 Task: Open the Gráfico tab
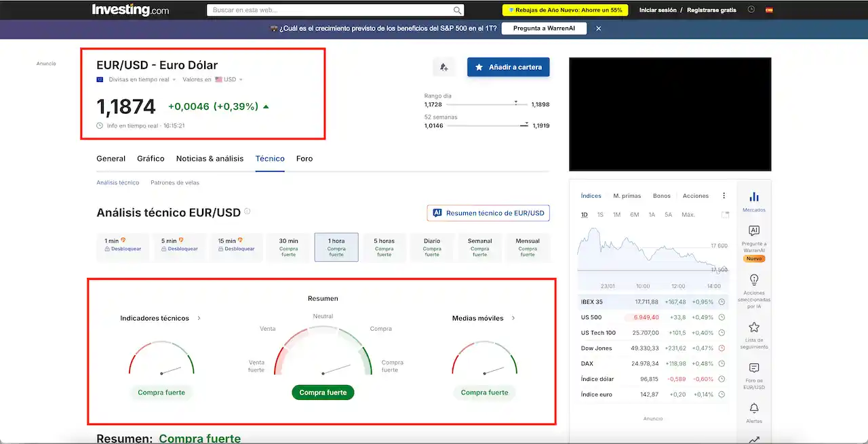(151, 159)
